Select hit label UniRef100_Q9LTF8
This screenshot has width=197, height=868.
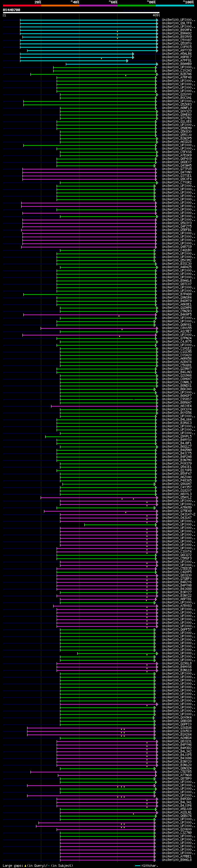(x=177, y=23)
